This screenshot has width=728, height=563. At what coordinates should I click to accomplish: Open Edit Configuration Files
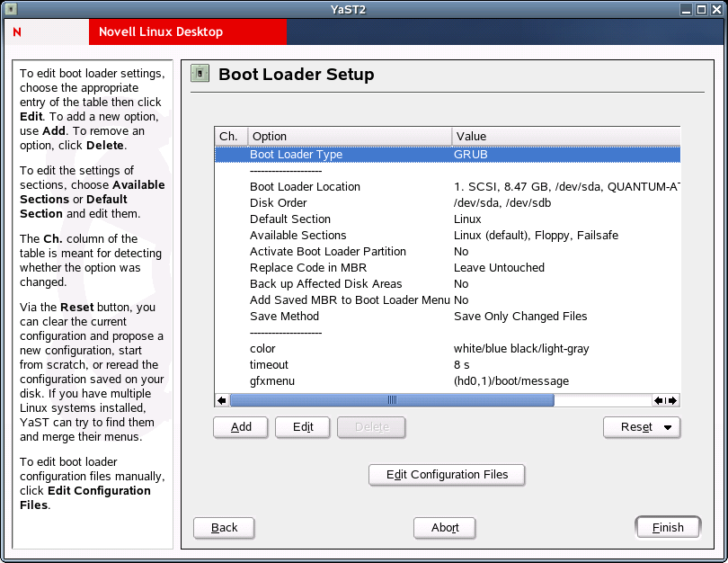(447, 475)
